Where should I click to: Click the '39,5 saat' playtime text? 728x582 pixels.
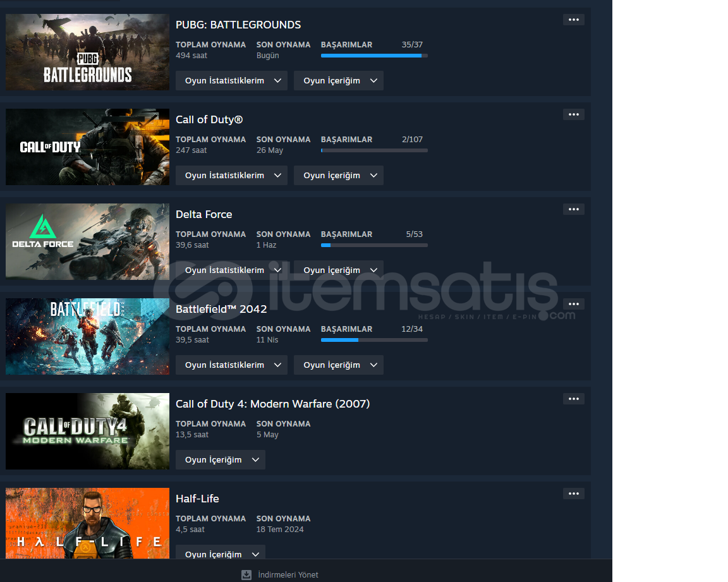coord(192,339)
